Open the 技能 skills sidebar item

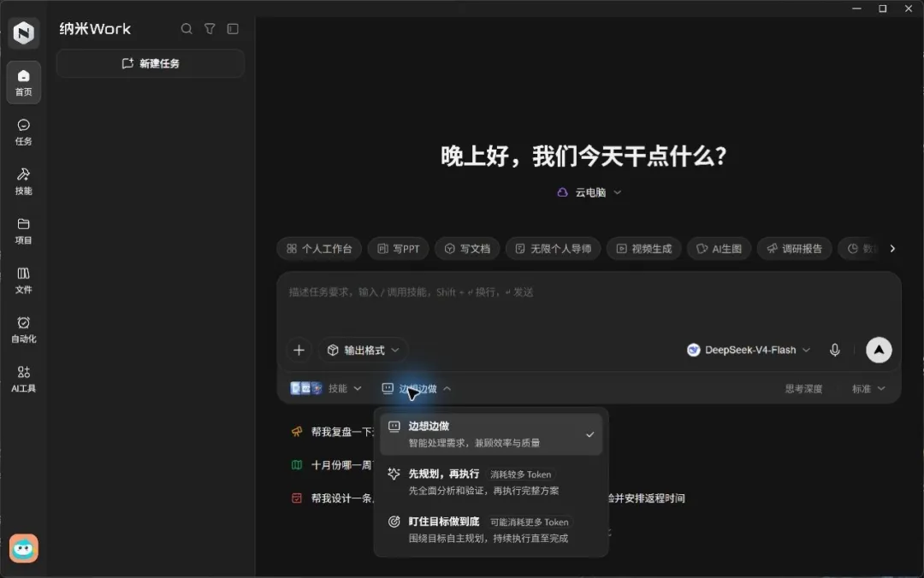click(x=24, y=181)
